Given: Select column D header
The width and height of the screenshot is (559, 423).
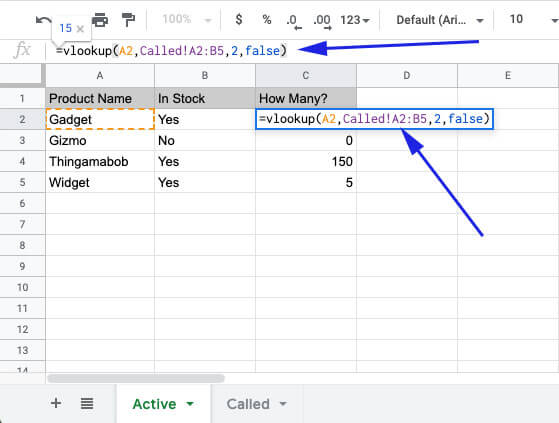Looking at the screenshot, I should tap(407, 76).
